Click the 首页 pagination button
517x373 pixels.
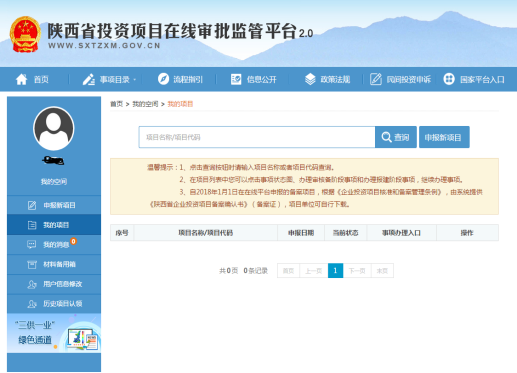click(x=288, y=271)
